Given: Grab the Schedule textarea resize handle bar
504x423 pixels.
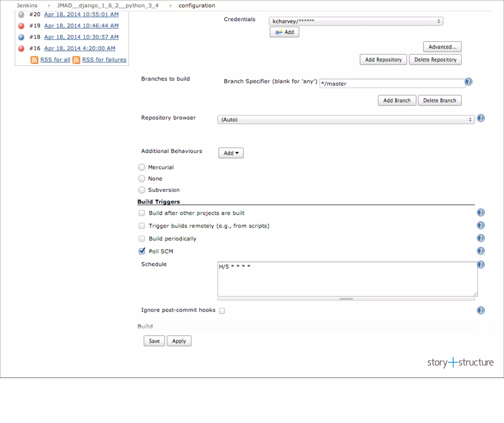Looking at the screenshot, I should tap(346, 299).
